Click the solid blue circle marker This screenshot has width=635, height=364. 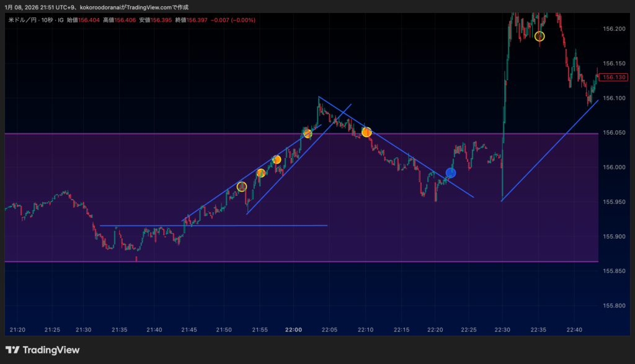(x=451, y=173)
